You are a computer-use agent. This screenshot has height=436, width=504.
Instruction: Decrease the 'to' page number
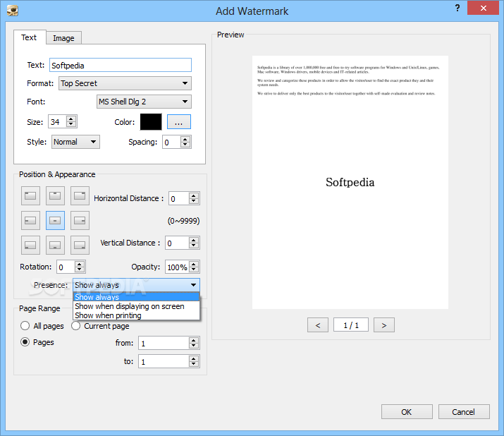click(194, 364)
